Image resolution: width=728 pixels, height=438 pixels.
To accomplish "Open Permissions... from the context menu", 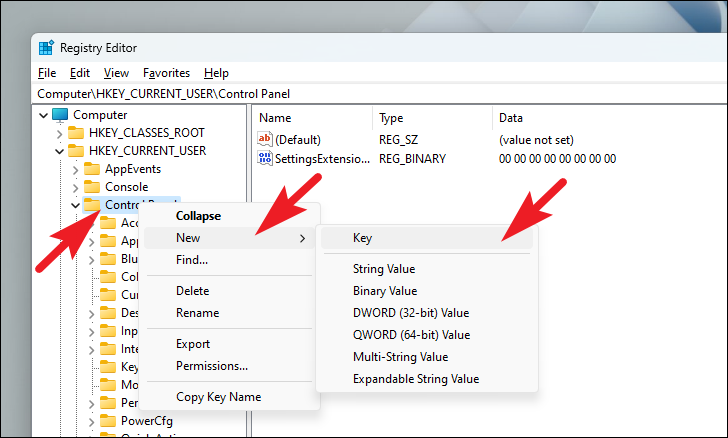I will (230, 366).
